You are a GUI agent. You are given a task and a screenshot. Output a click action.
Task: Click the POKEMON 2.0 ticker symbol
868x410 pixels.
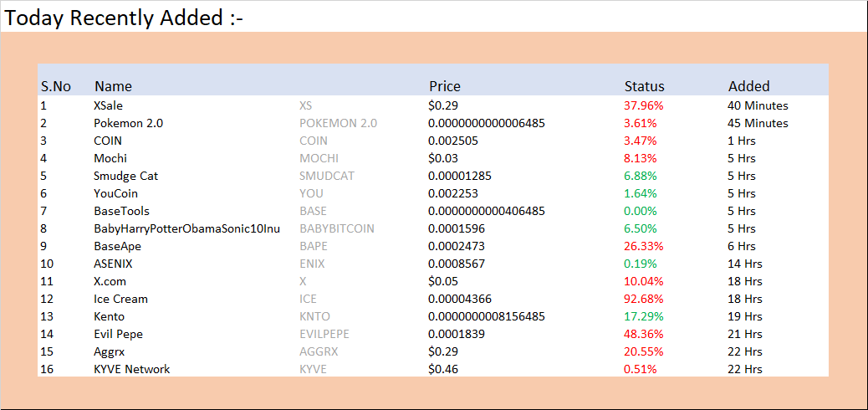(x=338, y=123)
